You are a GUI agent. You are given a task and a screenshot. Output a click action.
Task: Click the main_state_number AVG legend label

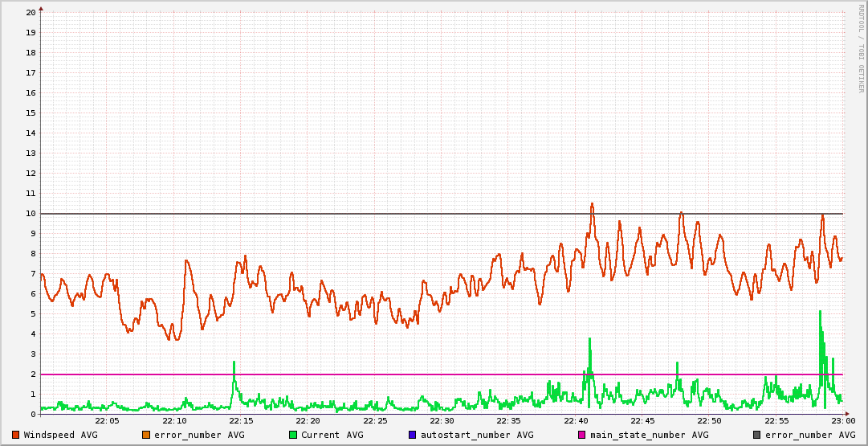[649, 435]
